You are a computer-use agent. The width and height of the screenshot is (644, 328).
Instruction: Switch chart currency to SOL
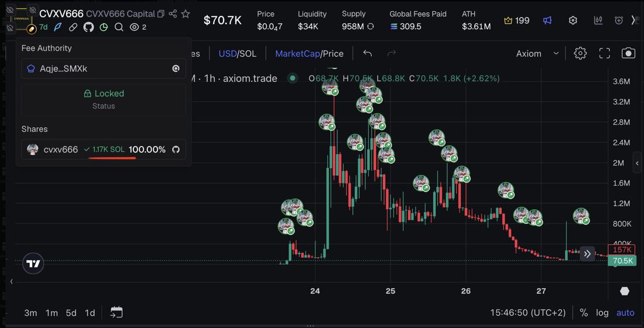[x=248, y=54]
